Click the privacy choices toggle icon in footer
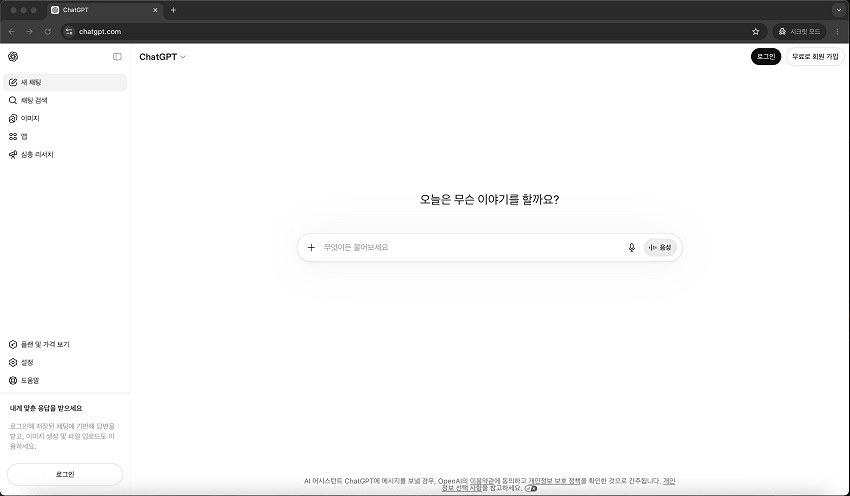The height and width of the screenshot is (496, 850). [531, 488]
